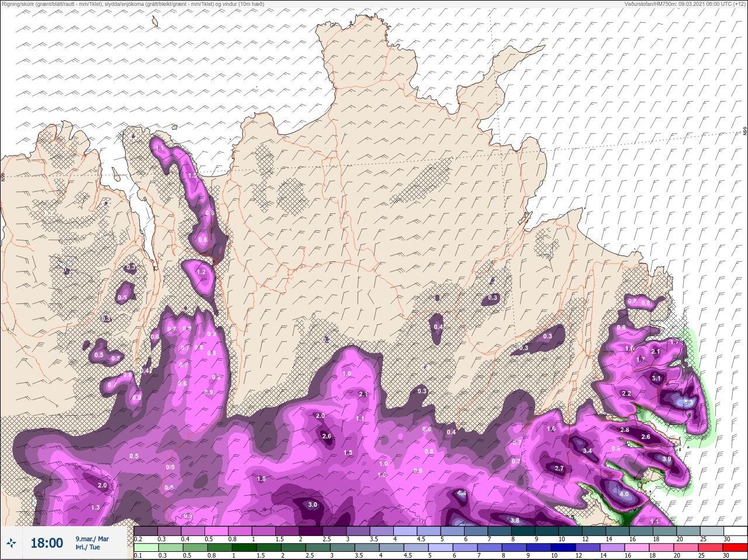Screen dimensions: 748x560
Task: Click the 1.2 precipitation value on map
Action: pos(201,272)
